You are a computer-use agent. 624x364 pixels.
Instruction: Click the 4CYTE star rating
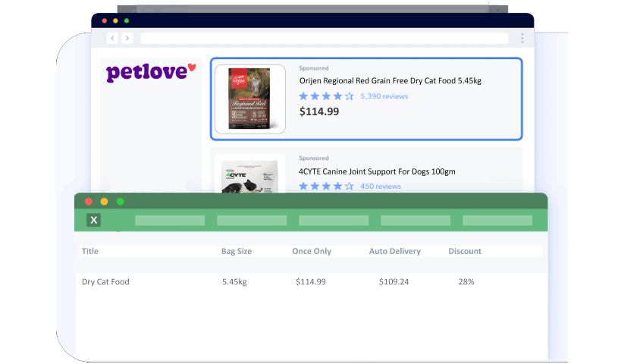(x=326, y=187)
